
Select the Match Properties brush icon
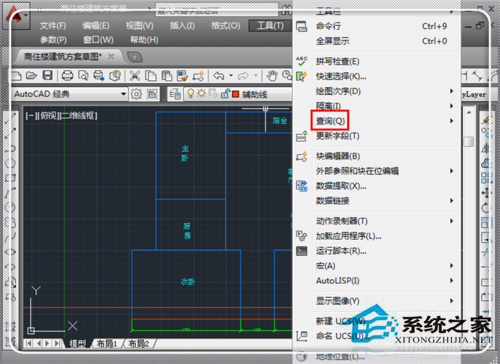(x=182, y=76)
